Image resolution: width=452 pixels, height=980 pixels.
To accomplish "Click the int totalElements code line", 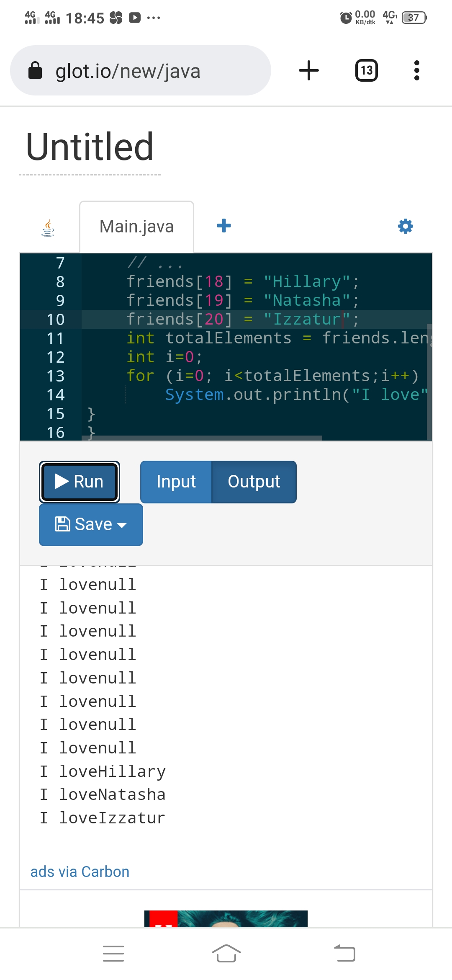I will point(279,338).
